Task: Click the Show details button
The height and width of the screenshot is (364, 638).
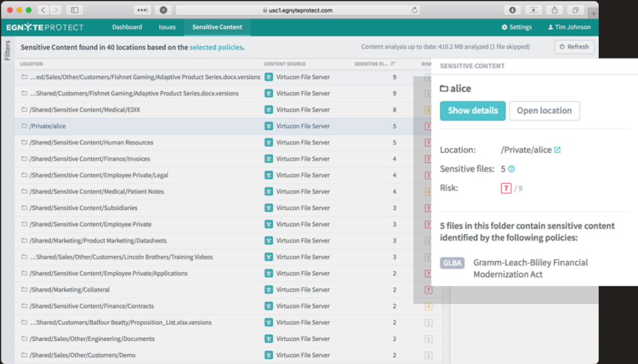Action: click(472, 111)
